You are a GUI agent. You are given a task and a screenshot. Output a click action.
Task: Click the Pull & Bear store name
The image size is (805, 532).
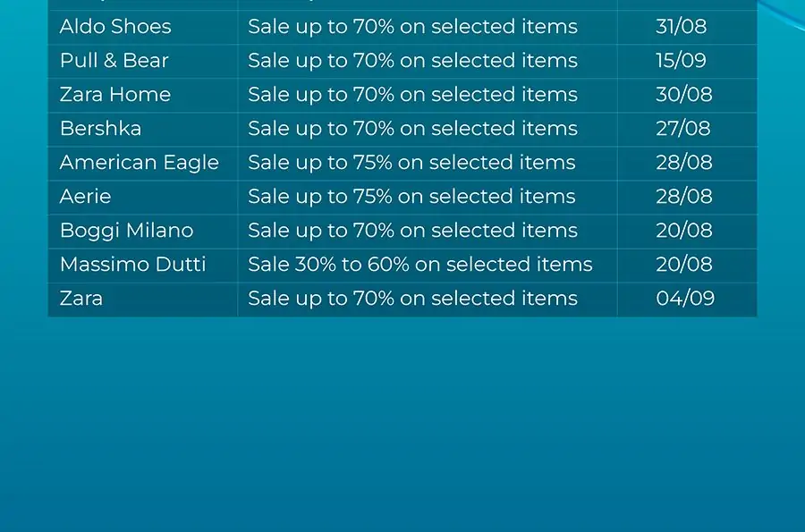(114, 61)
